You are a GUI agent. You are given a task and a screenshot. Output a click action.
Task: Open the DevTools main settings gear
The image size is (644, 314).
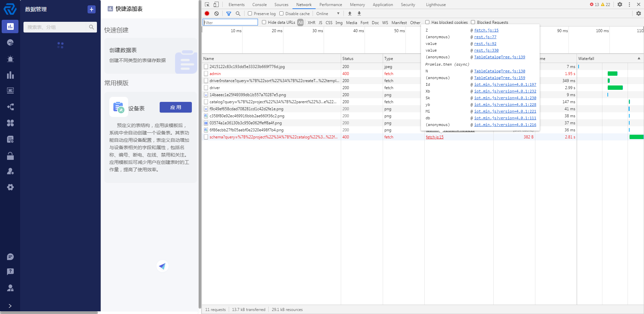click(x=620, y=4)
